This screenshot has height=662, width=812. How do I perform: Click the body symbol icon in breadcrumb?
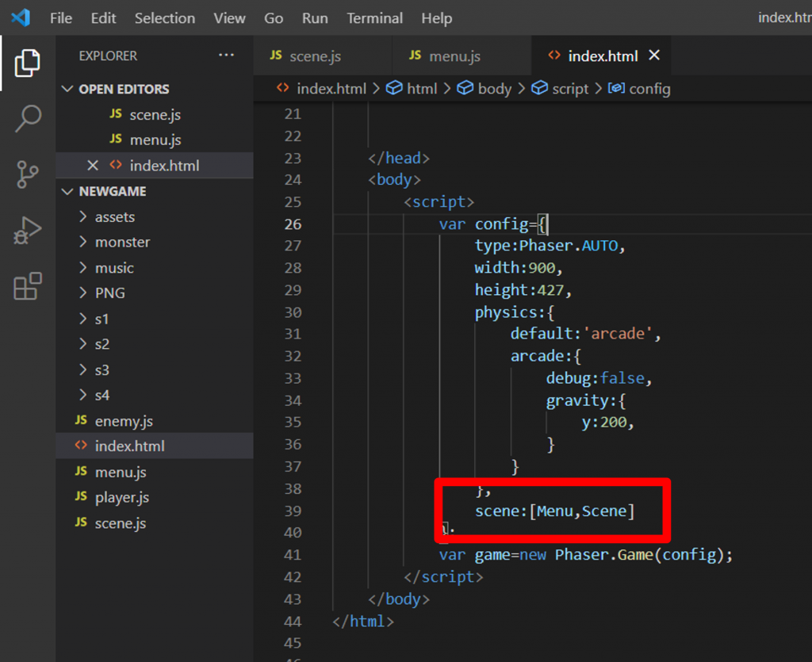tap(465, 88)
